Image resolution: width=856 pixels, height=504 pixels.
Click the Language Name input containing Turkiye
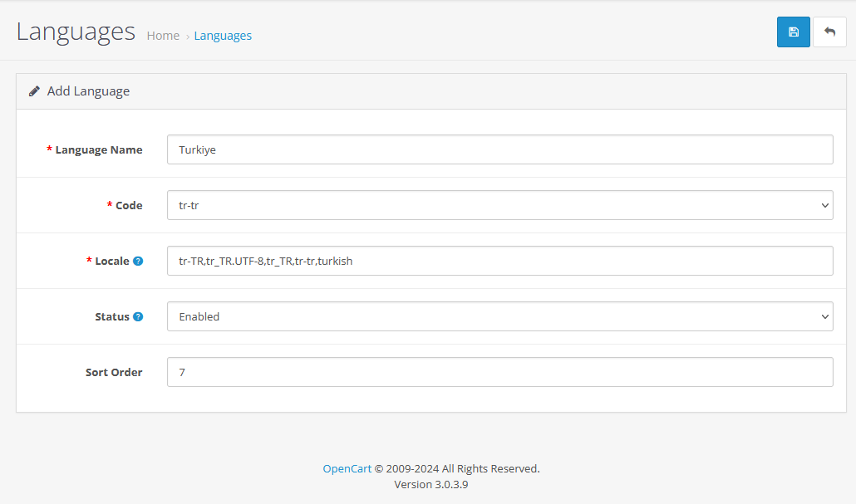tap(499, 149)
